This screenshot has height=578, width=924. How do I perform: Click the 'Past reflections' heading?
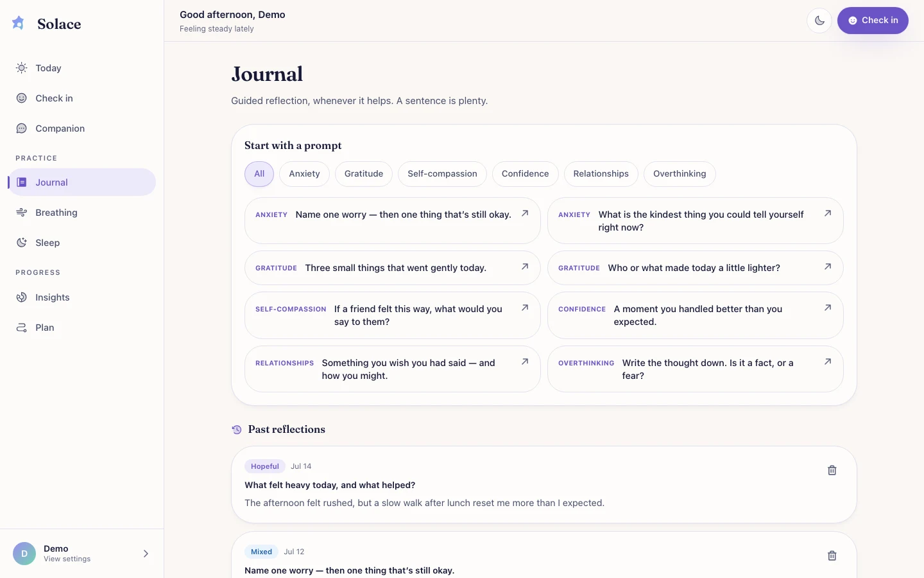coord(287,430)
